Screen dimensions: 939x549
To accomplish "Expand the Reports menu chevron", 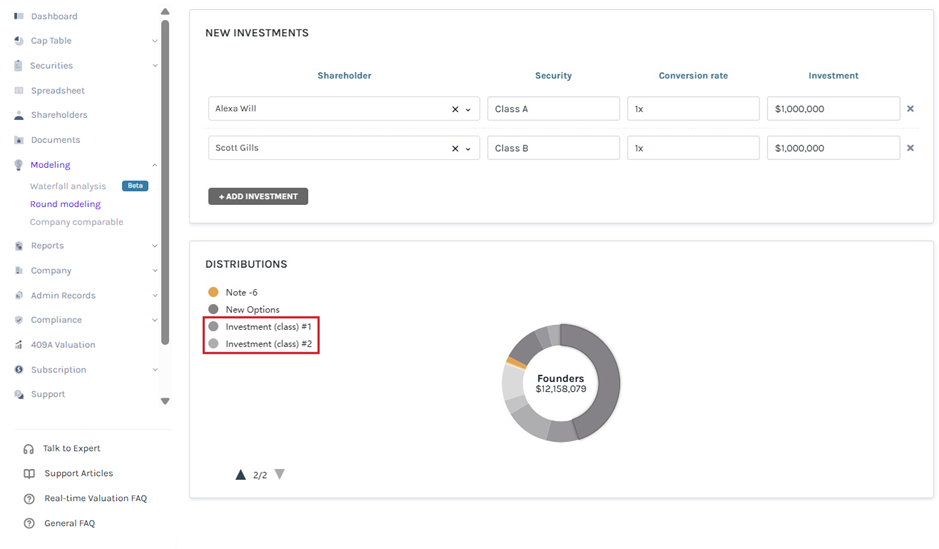I will coord(155,246).
